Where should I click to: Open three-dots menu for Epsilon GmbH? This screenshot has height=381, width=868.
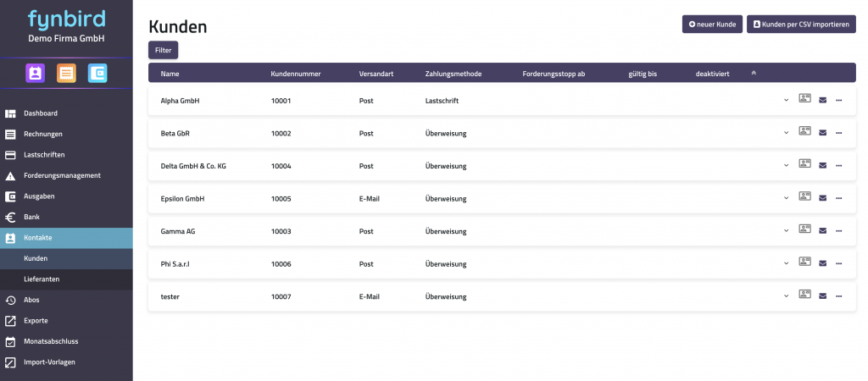point(838,198)
